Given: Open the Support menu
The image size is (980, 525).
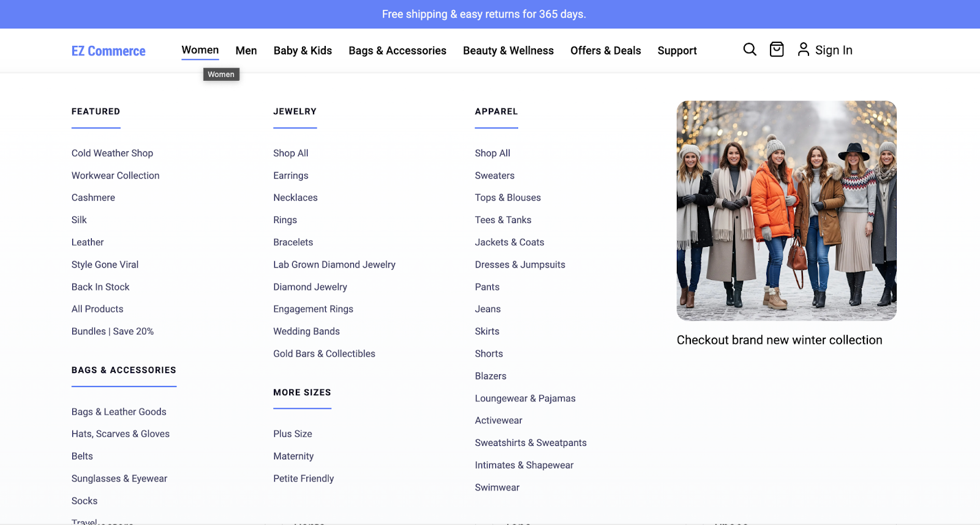Looking at the screenshot, I should click(x=677, y=51).
